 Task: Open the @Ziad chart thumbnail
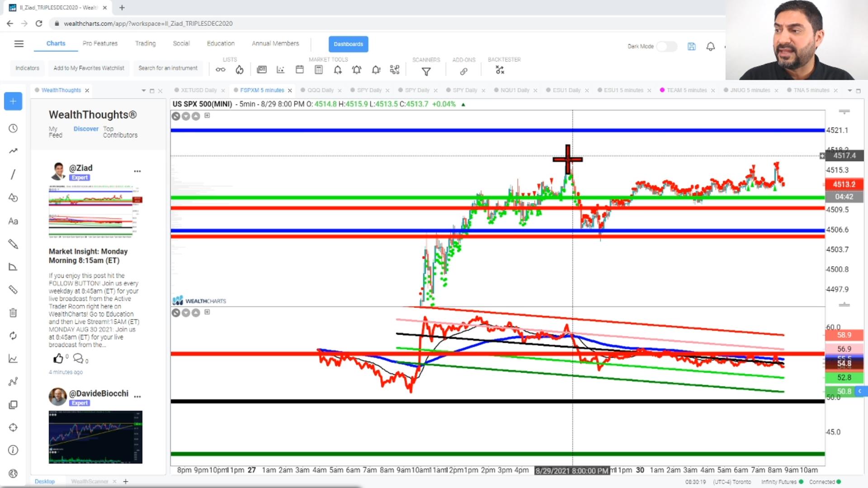tap(95, 211)
